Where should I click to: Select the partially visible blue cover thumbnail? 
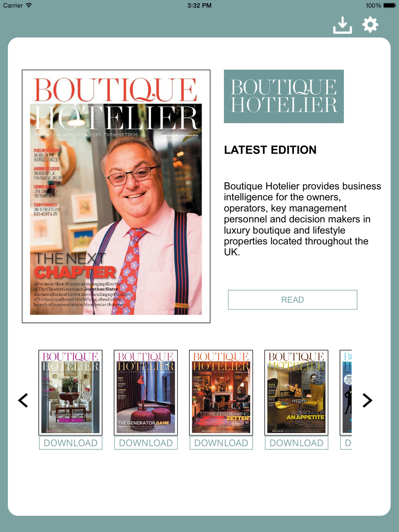(x=346, y=393)
